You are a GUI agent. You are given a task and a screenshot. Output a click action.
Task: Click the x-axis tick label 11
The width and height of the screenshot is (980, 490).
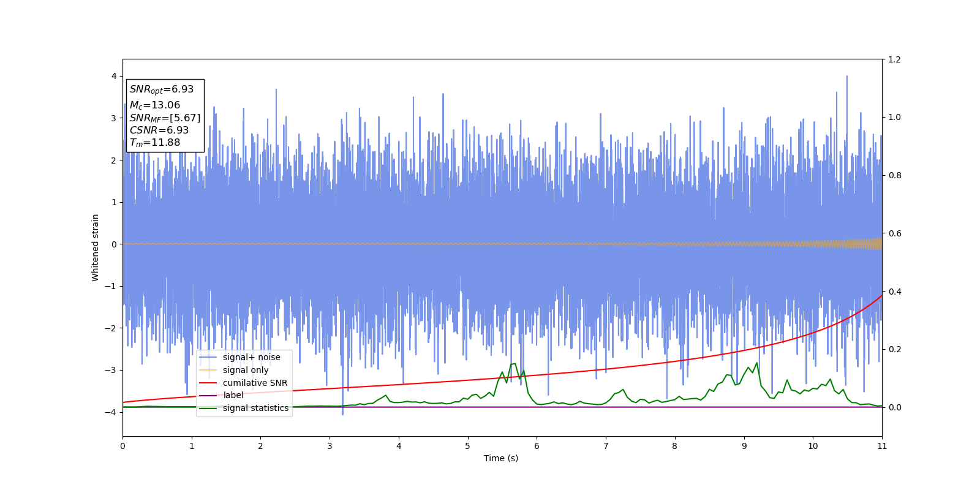point(882,446)
